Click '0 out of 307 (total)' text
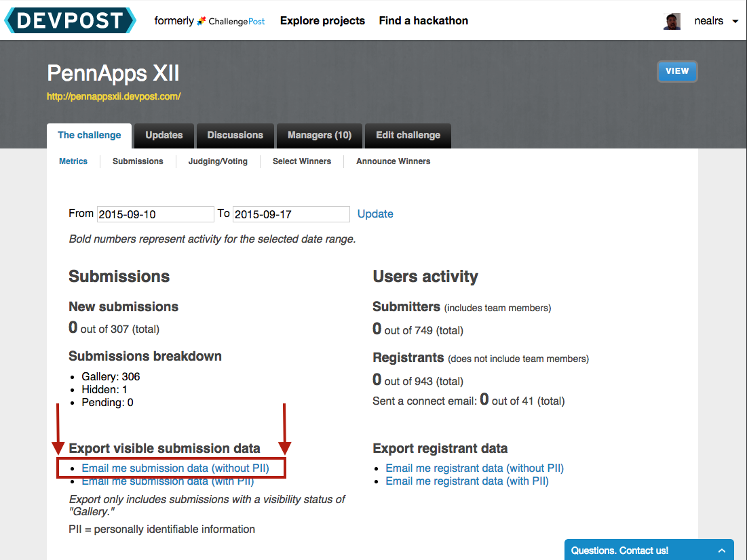 114,328
